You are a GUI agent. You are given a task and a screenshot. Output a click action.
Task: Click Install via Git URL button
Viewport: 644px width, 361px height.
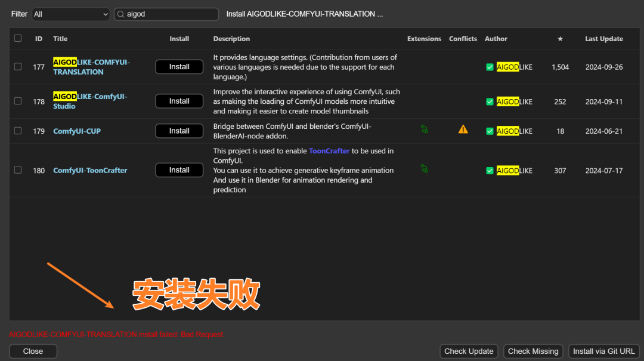[x=603, y=351]
